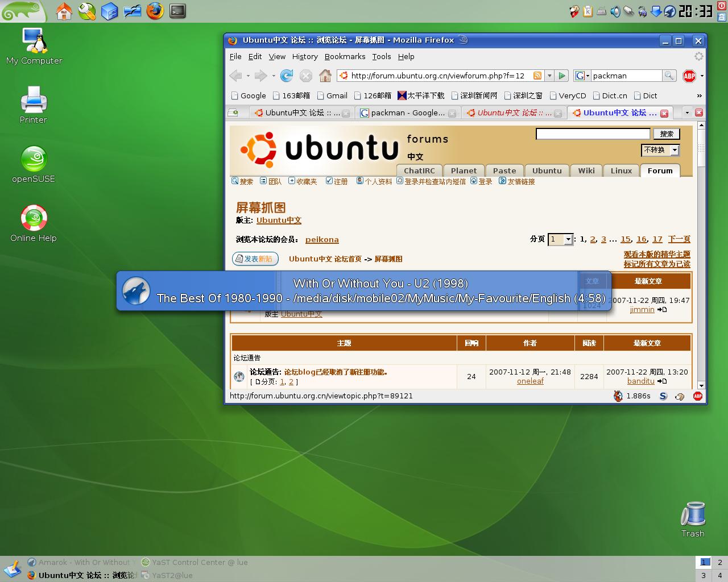728x582 pixels.
Task: Expand the bookmarks toolbar overflow chevron
Action: 699,95
